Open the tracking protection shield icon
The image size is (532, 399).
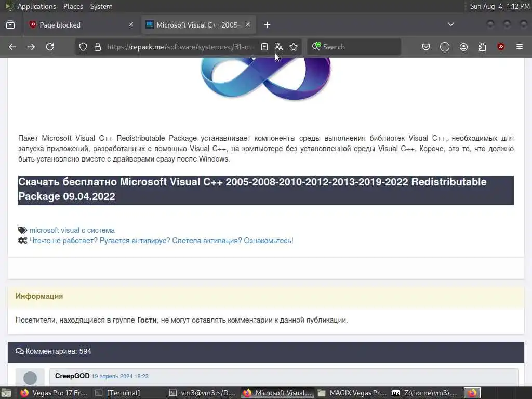[x=83, y=47]
